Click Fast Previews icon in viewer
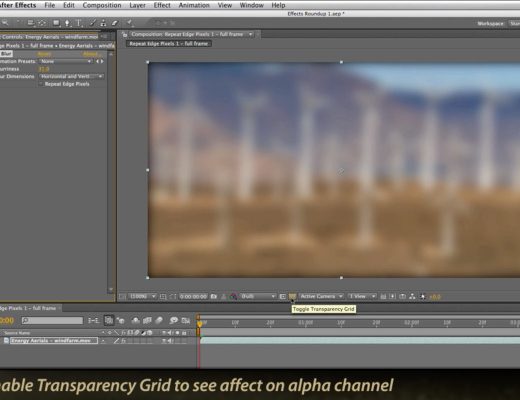The image size is (520, 400). tap(392, 296)
